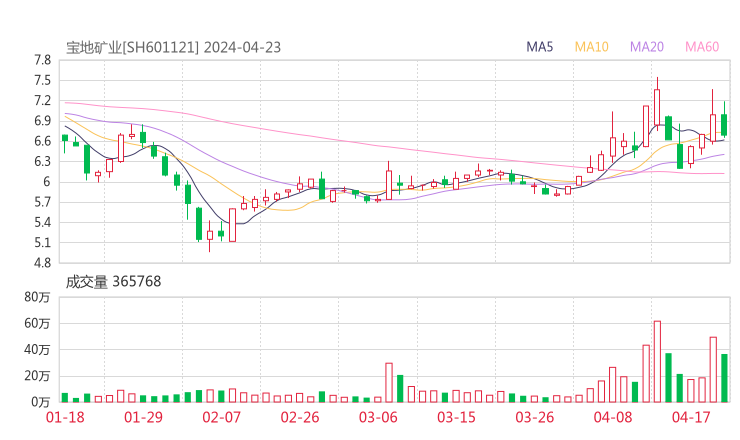Click the 成交量 365768 volume label
The height and width of the screenshot is (440, 740).
[113, 281]
